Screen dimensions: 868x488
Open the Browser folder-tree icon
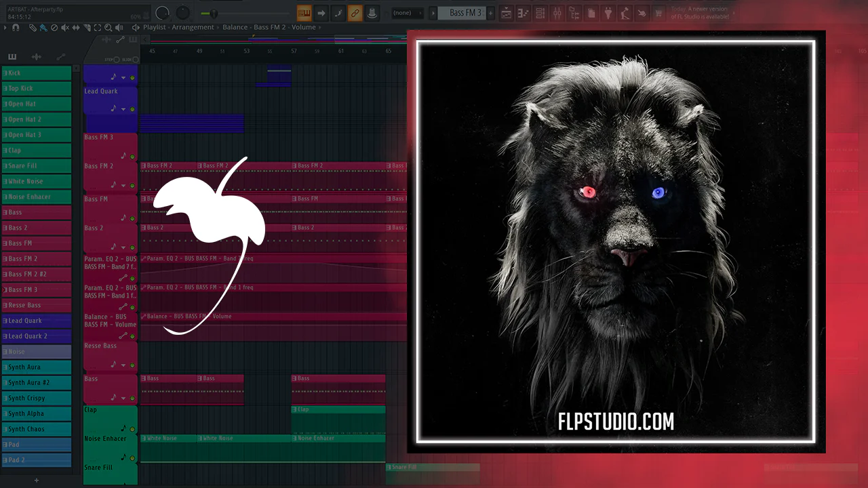point(574,13)
